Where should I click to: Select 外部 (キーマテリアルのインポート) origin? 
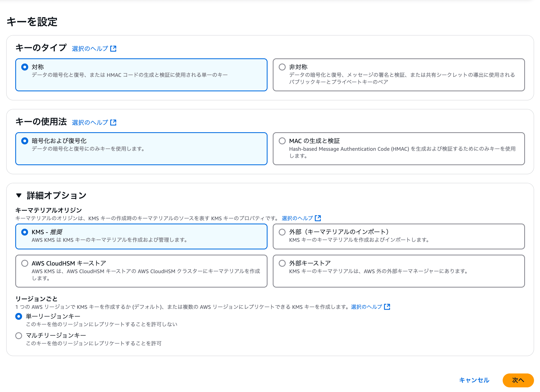(x=282, y=232)
